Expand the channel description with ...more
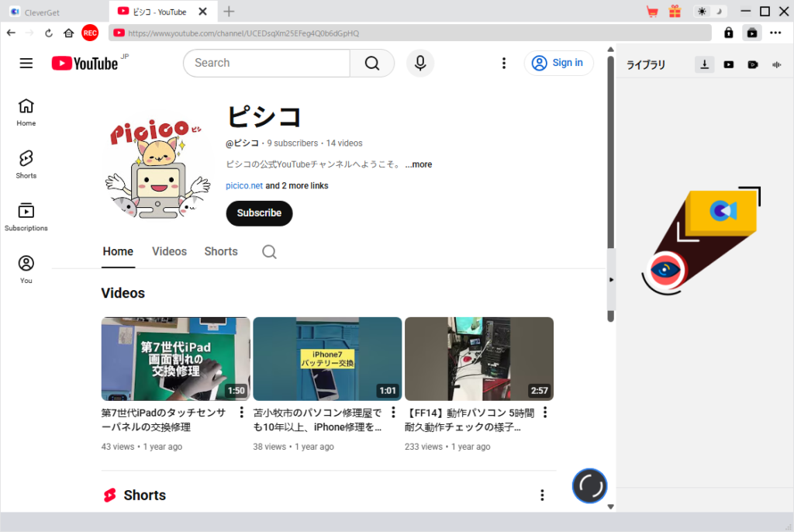The width and height of the screenshot is (794, 532). (x=419, y=164)
